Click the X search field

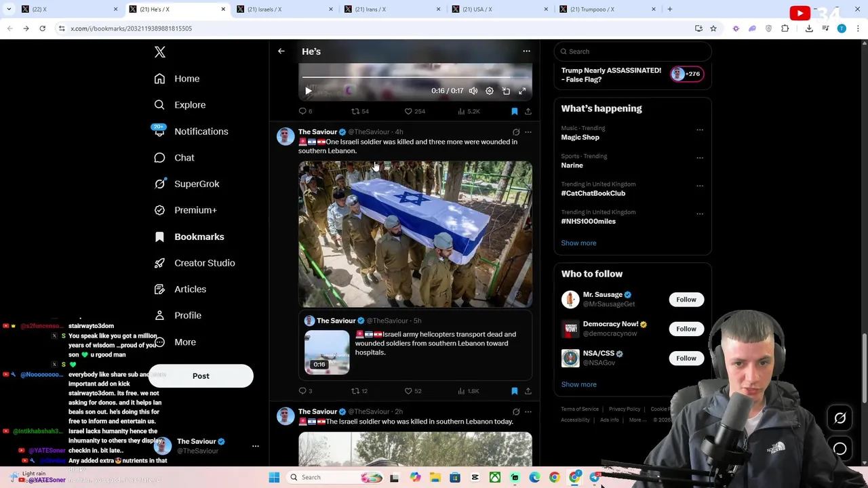[632, 52]
